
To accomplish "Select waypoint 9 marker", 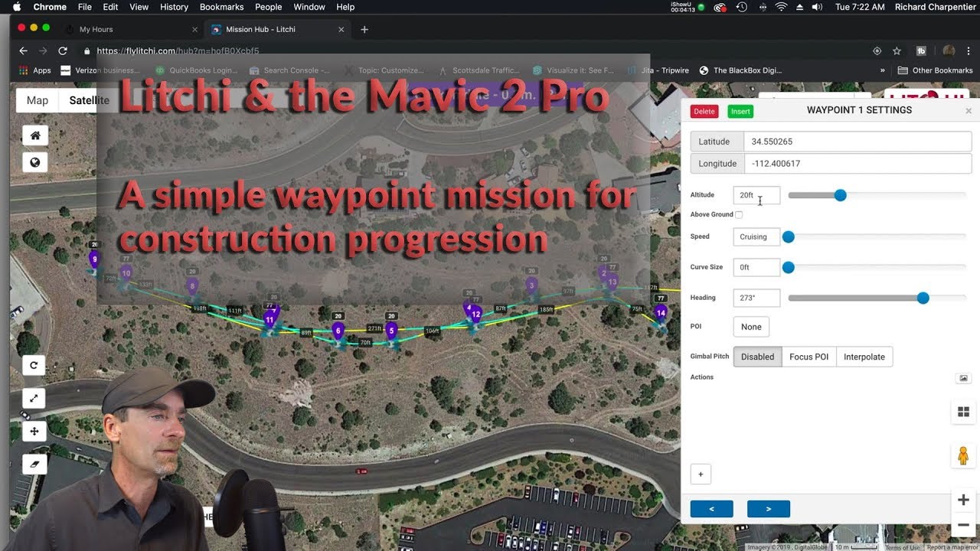I will 94,261.
